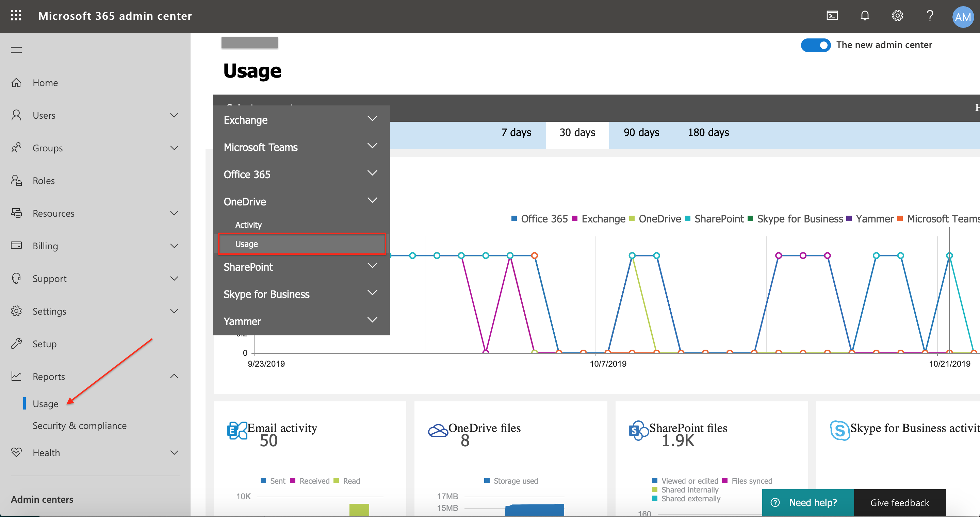Click the Give feedback button
The image size is (980, 517).
coord(900,503)
